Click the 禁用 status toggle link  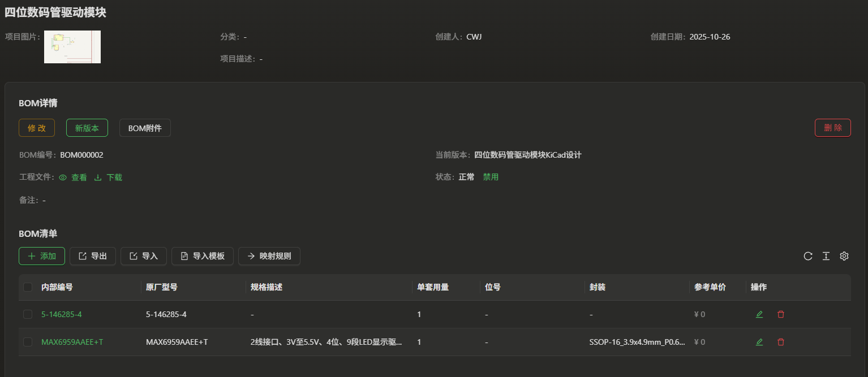491,177
